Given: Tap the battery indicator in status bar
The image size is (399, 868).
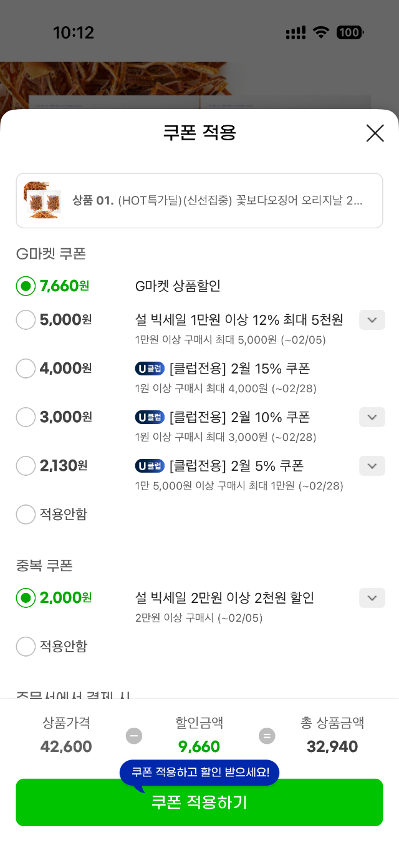Looking at the screenshot, I should coord(350,32).
